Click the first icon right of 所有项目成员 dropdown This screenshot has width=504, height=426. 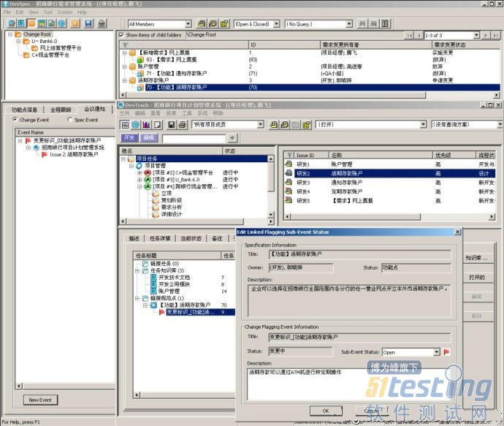(x=274, y=125)
